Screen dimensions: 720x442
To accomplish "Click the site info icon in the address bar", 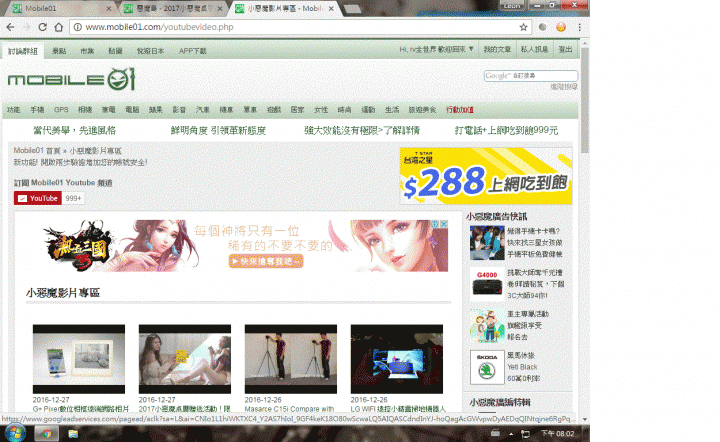I will point(78,27).
